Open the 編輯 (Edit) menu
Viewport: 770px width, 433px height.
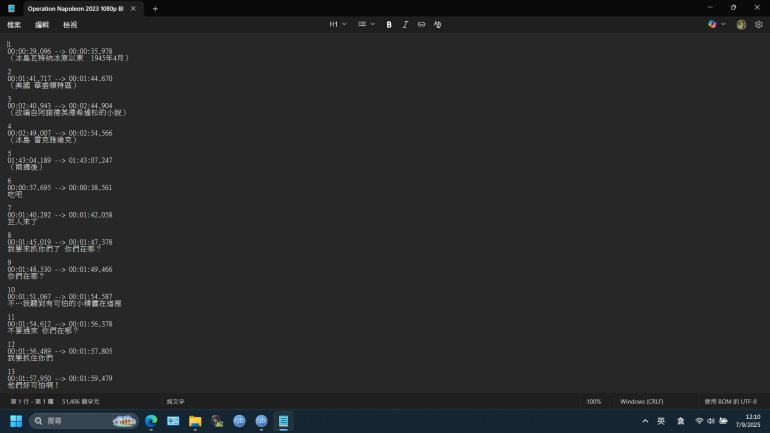pyautogui.click(x=42, y=25)
